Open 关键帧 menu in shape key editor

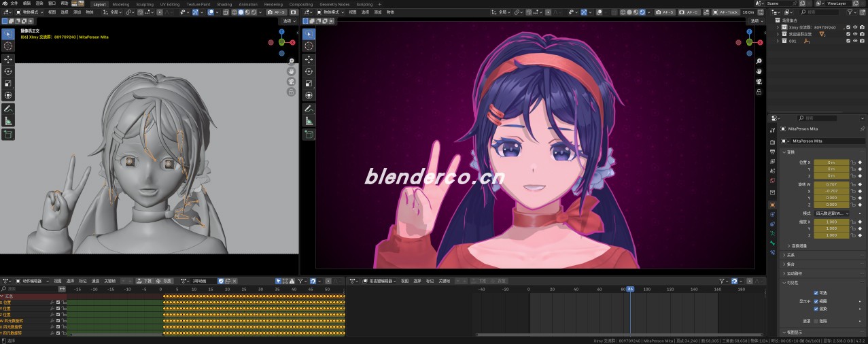(445, 281)
